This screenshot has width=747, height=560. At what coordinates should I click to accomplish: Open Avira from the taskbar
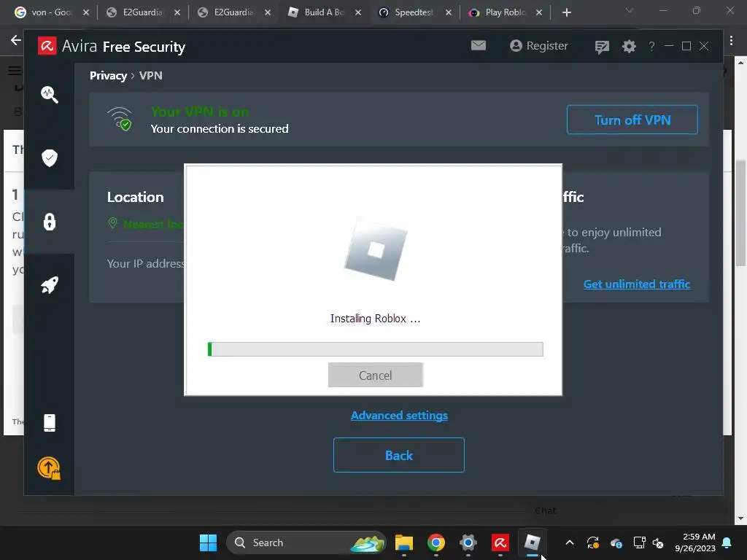tap(500, 542)
